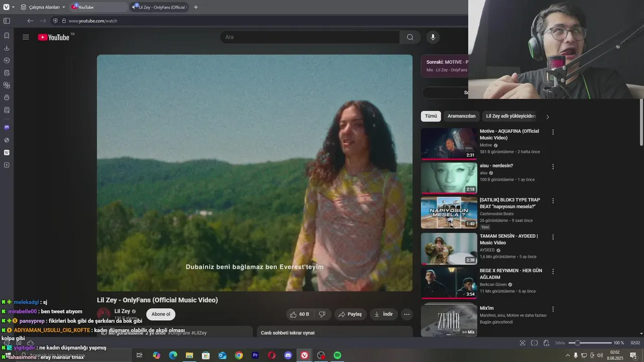
Task: Click the capture page icon in status bar
Action: point(522,343)
